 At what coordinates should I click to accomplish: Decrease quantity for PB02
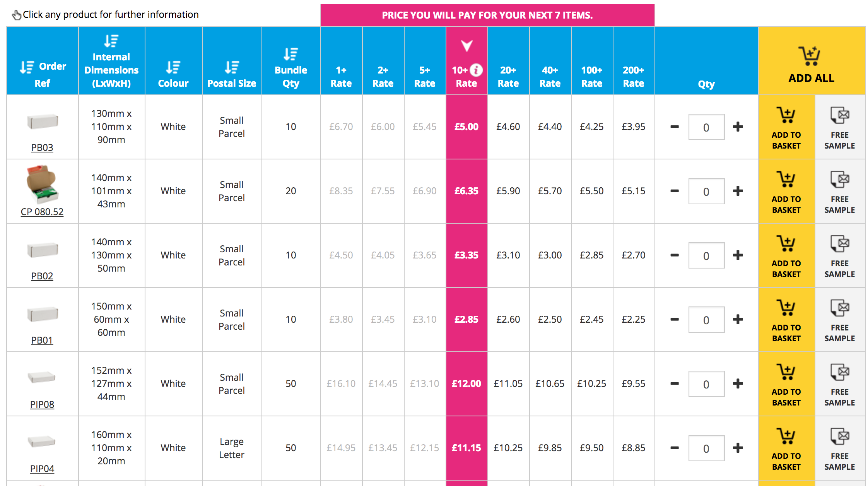675,255
